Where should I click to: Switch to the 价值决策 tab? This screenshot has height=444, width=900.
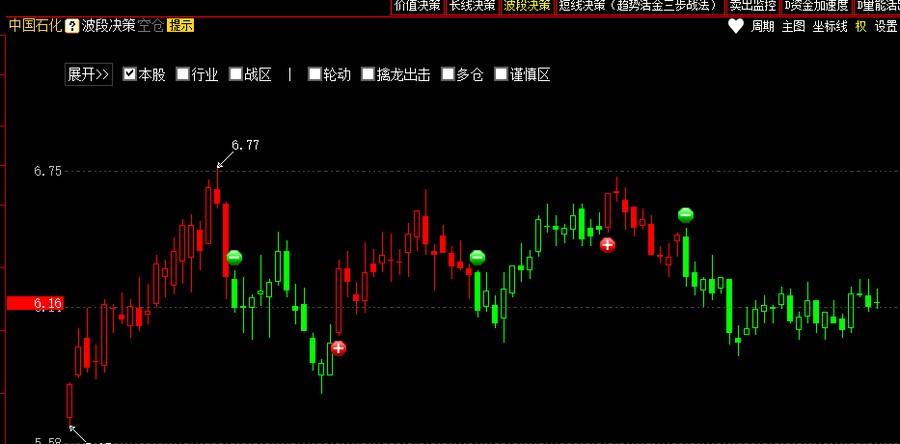417,6
